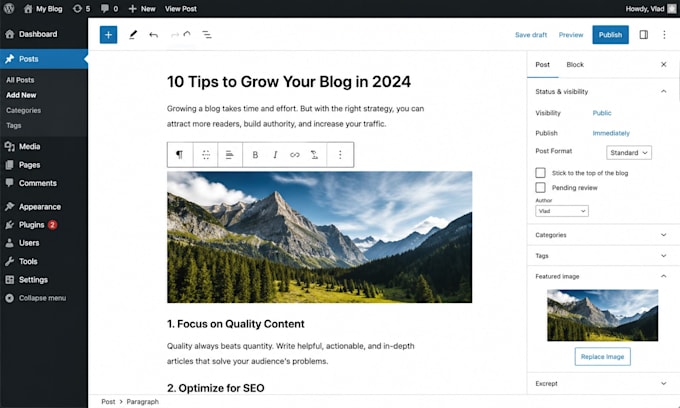680x408 pixels.
Task: Click Collapse menu in the sidebar
Action: (x=44, y=298)
